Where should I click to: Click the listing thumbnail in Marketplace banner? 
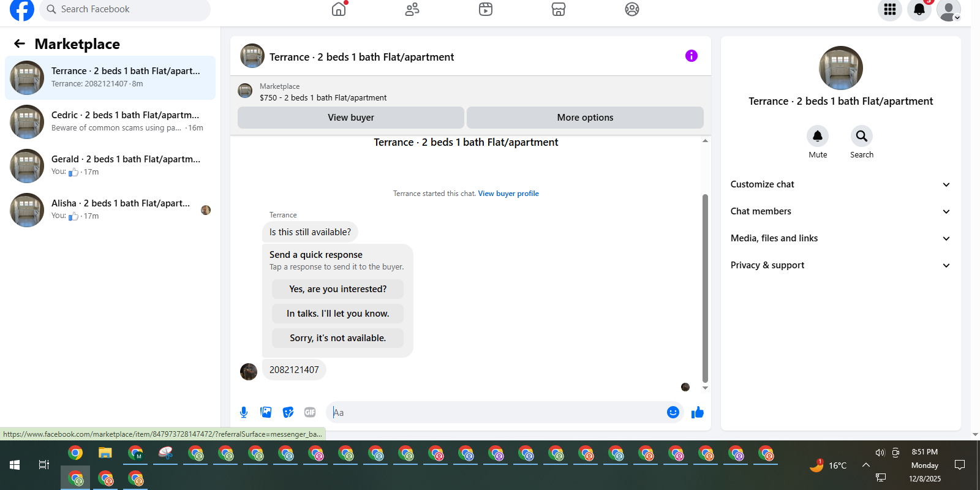click(x=245, y=91)
